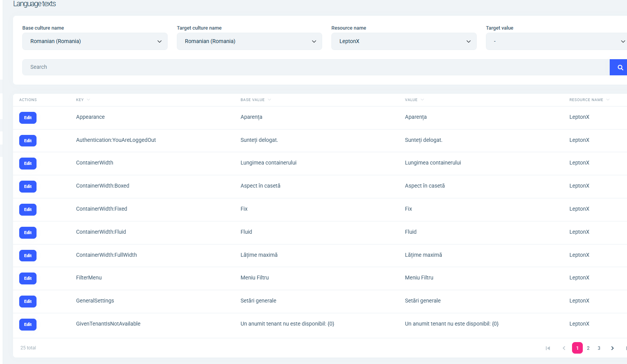Select page 2 in pagination
The height and width of the screenshot is (364, 627).
click(588, 348)
